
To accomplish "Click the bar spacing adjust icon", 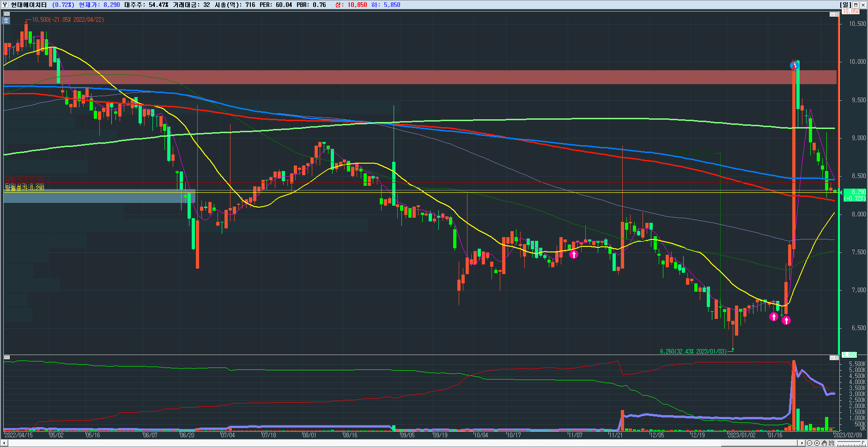I will (x=832, y=443).
